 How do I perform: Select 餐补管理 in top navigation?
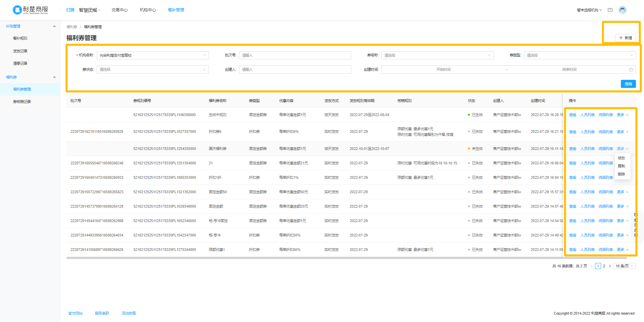176,10
